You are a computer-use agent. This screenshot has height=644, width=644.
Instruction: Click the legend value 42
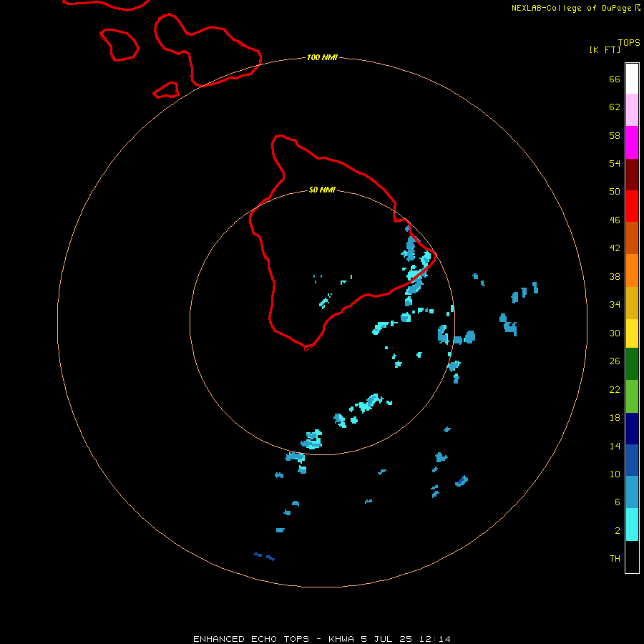[615, 248]
